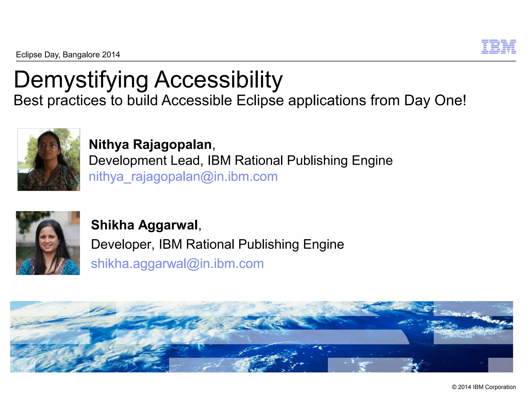
Task: Click Development Lead job title line
Action: 241,160
